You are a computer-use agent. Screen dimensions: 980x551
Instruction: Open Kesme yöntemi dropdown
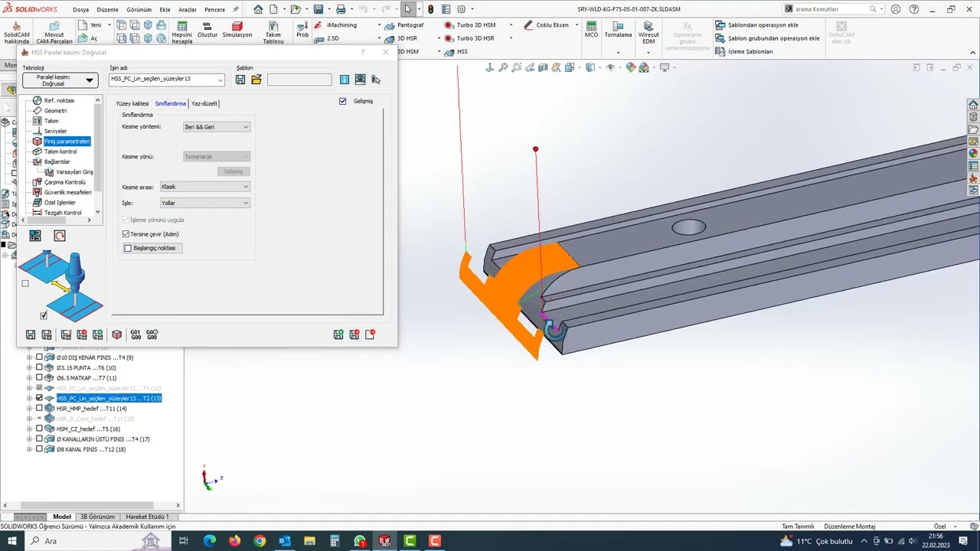[217, 127]
